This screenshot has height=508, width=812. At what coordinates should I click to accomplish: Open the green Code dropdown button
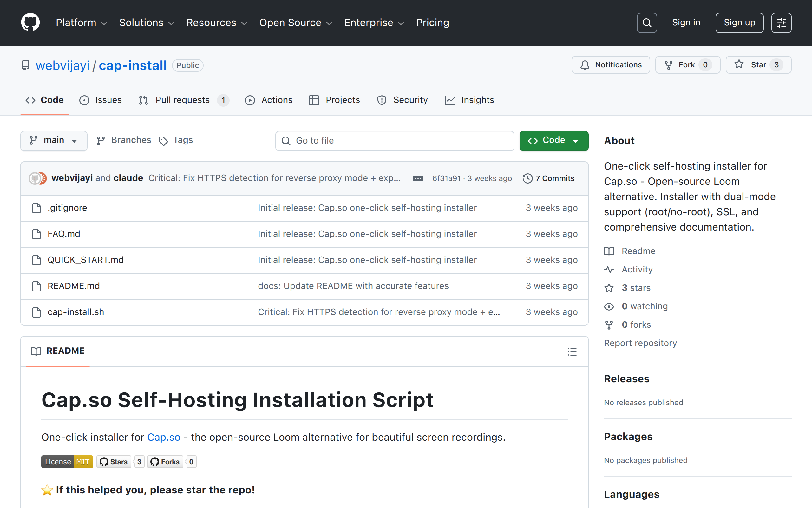pos(553,140)
